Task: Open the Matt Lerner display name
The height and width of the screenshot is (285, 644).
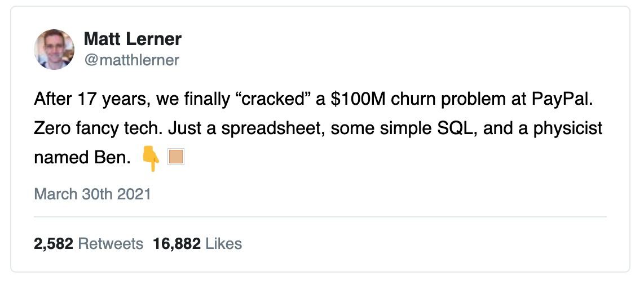Action: click(133, 39)
